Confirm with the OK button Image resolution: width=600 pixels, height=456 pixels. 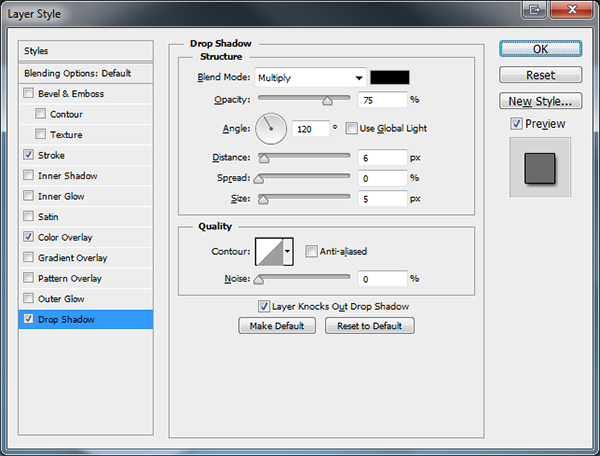click(540, 49)
